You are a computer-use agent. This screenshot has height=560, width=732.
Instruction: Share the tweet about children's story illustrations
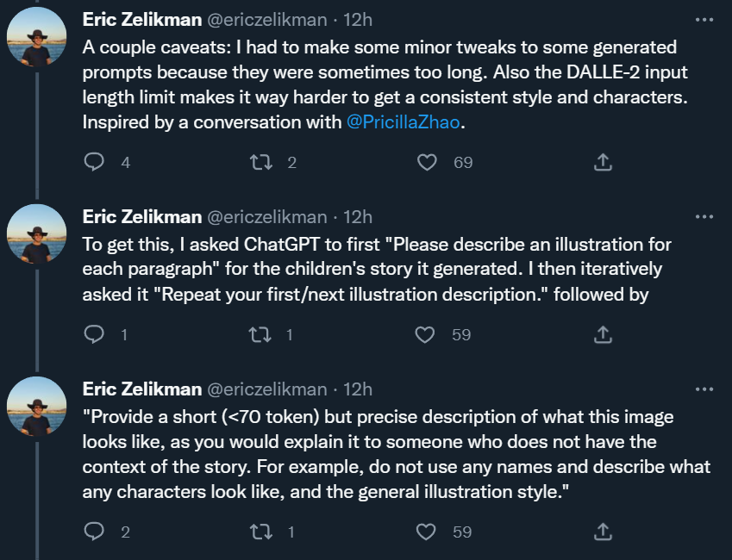point(604,334)
